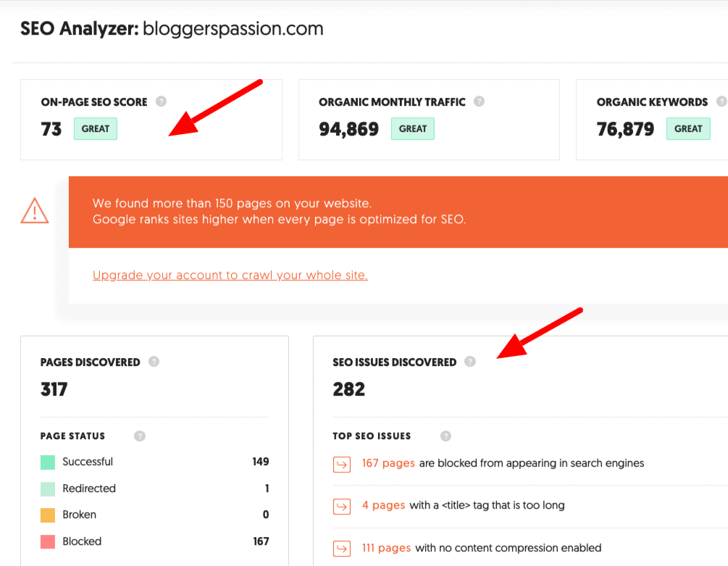Click the 111 pages compression link
Image resolution: width=728 pixels, height=566 pixels.
386,549
